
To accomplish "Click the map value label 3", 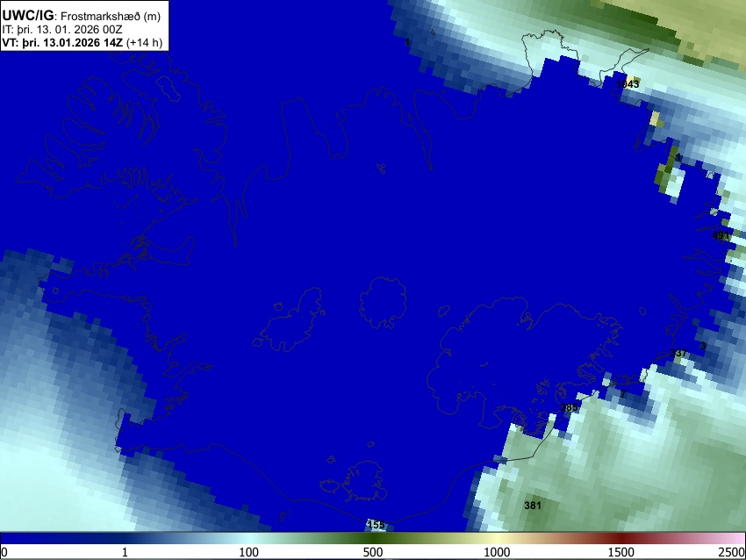I will [x=703, y=346].
